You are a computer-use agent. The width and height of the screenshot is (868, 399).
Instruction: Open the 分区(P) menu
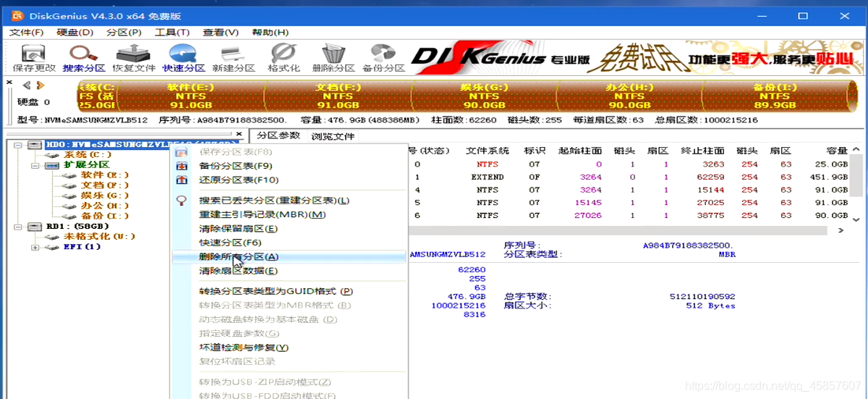(124, 32)
